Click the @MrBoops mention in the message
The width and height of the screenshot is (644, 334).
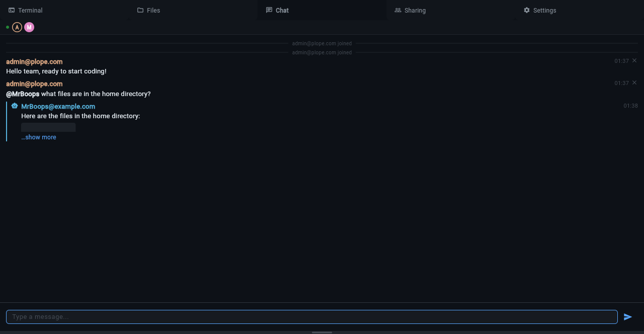(23, 94)
